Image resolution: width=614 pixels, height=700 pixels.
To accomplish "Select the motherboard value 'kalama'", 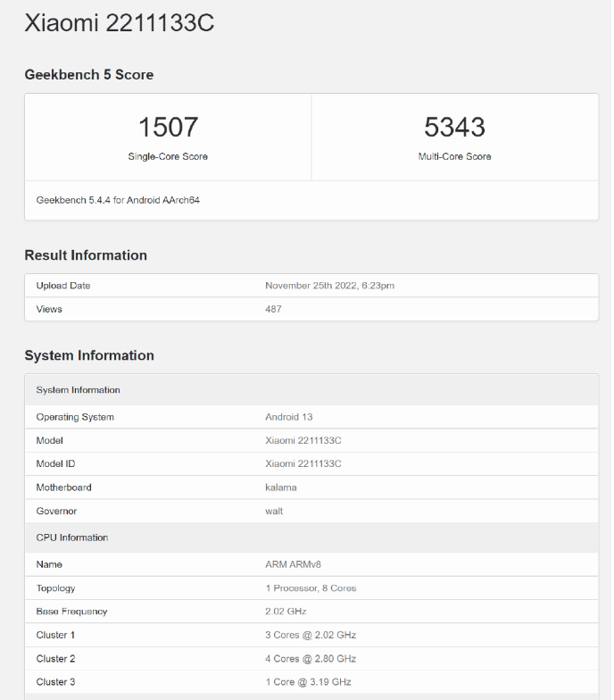I will click(280, 487).
